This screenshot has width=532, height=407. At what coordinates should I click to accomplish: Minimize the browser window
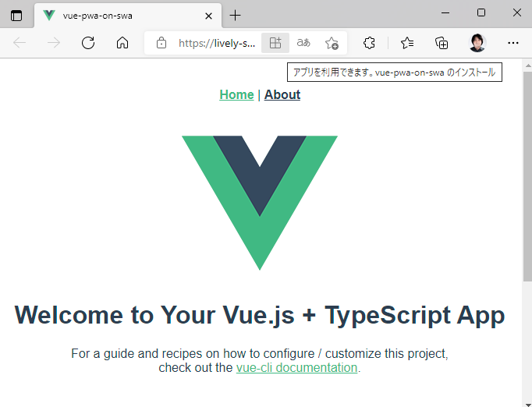445,13
